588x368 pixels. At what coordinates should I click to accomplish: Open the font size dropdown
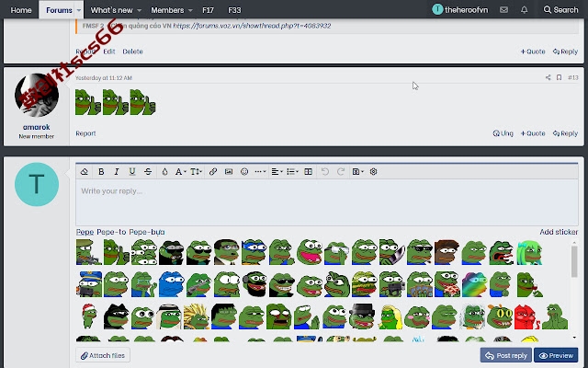[196, 172]
